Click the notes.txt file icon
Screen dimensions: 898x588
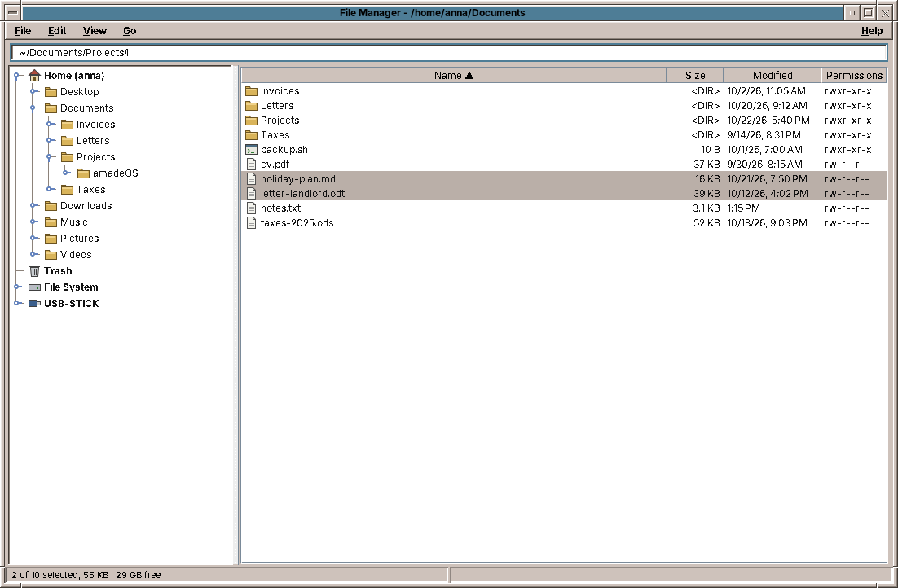pyautogui.click(x=251, y=208)
